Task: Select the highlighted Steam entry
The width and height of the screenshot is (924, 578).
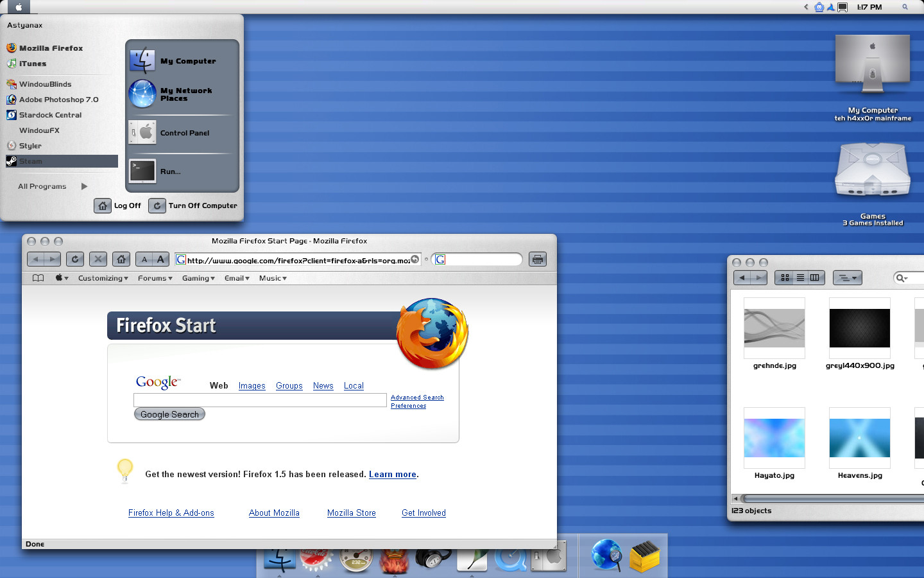Action: tap(62, 161)
